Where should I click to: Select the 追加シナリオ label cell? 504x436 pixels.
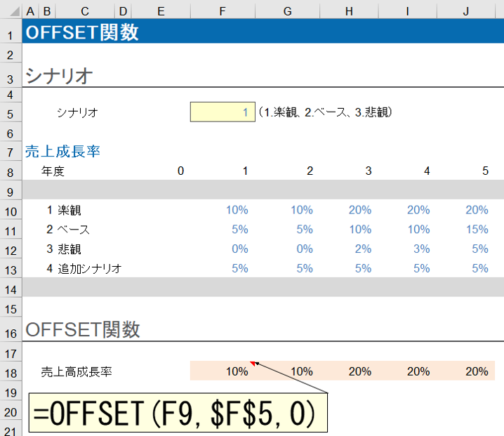90,267
